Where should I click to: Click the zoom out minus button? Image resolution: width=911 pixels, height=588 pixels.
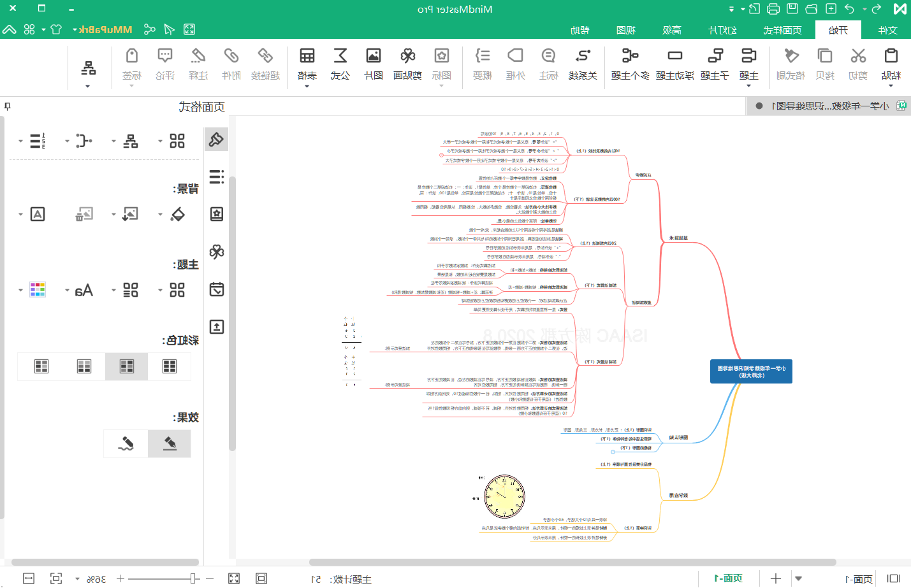tap(210, 578)
